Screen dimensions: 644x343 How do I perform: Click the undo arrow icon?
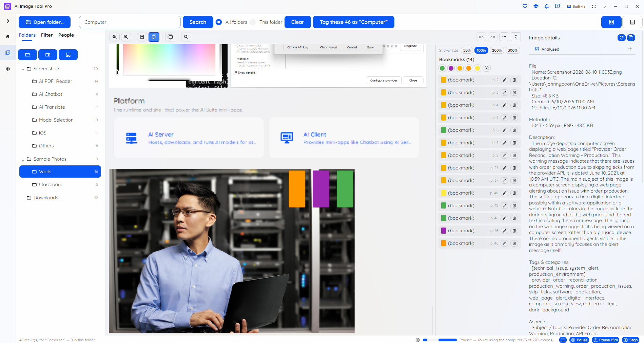481,37
